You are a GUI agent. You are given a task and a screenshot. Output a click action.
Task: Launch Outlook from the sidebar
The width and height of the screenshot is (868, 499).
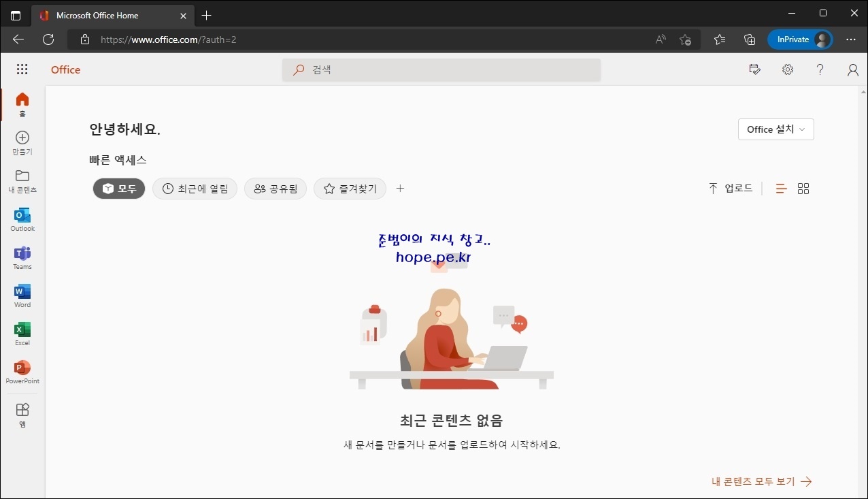(22, 219)
